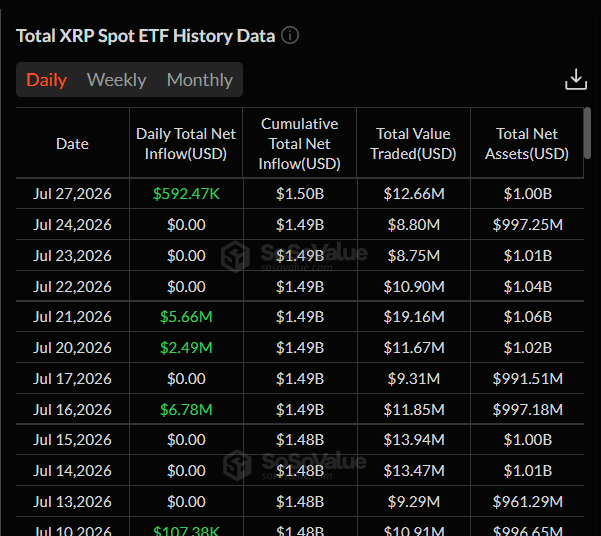Viewport: 601px width, 536px height.
Task: Click the $2.49M inflow on Jul 20
Action: coord(186,348)
